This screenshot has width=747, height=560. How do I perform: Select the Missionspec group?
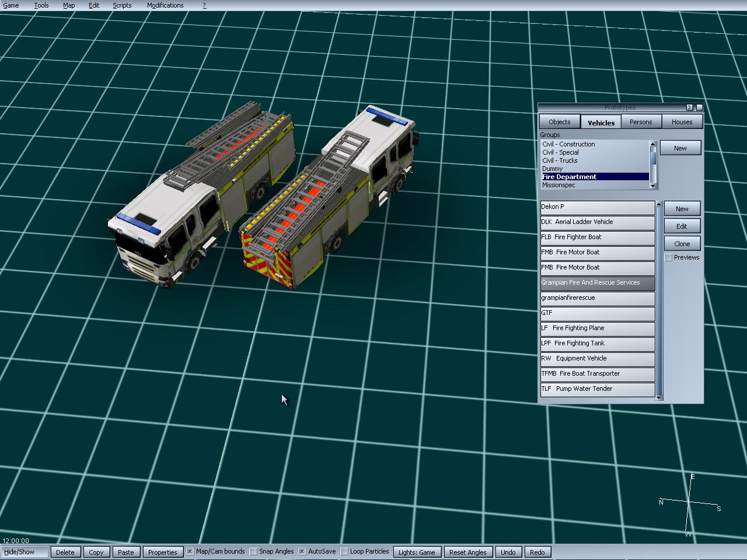595,185
